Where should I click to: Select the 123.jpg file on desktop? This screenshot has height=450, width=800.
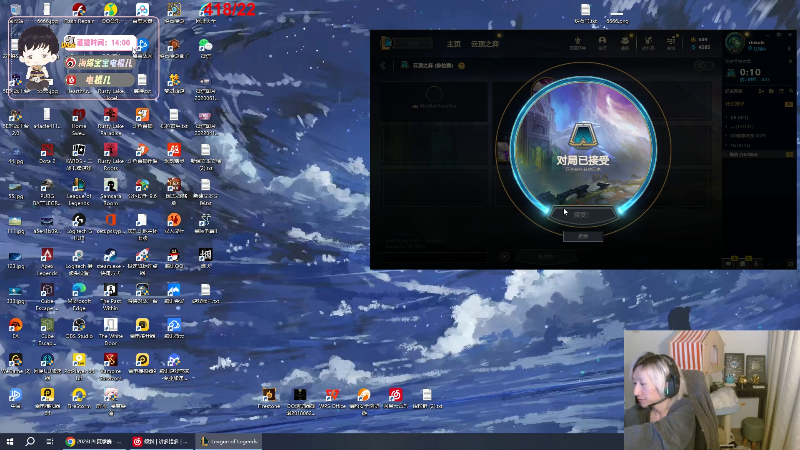click(x=15, y=259)
